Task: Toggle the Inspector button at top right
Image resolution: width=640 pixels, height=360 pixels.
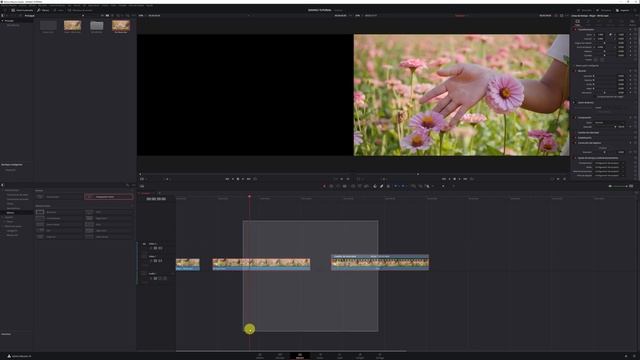Action: pyautogui.click(x=622, y=10)
